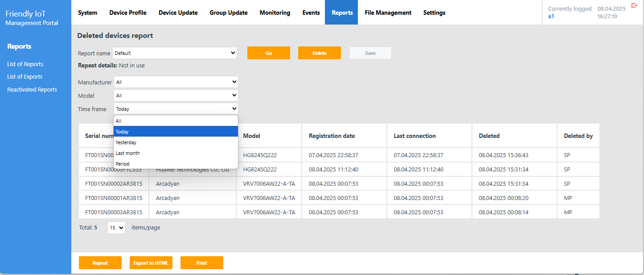Click the Delete button

point(320,53)
